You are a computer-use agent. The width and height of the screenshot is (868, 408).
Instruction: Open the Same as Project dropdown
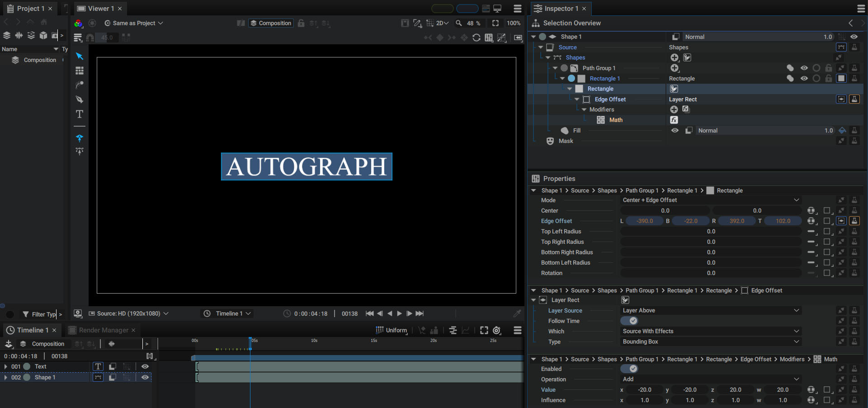coord(134,23)
